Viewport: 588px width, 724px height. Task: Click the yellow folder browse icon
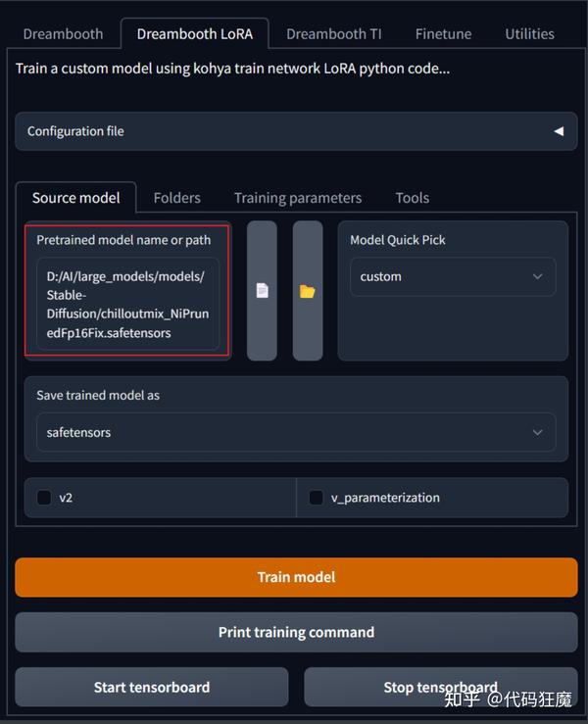point(308,291)
